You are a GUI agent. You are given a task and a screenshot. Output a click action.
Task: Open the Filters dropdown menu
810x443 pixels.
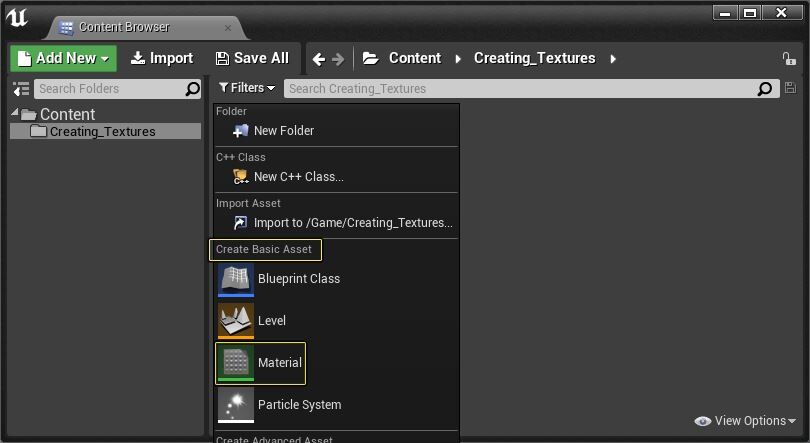pos(246,89)
